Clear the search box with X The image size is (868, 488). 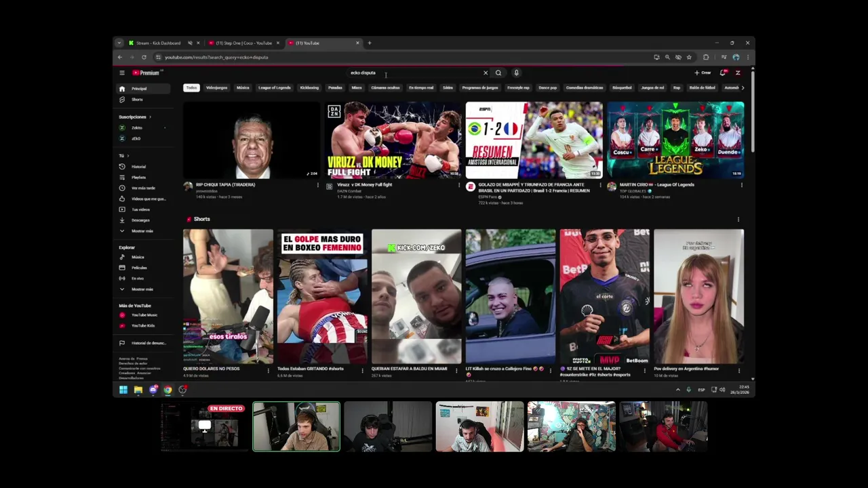click(486, 73)
